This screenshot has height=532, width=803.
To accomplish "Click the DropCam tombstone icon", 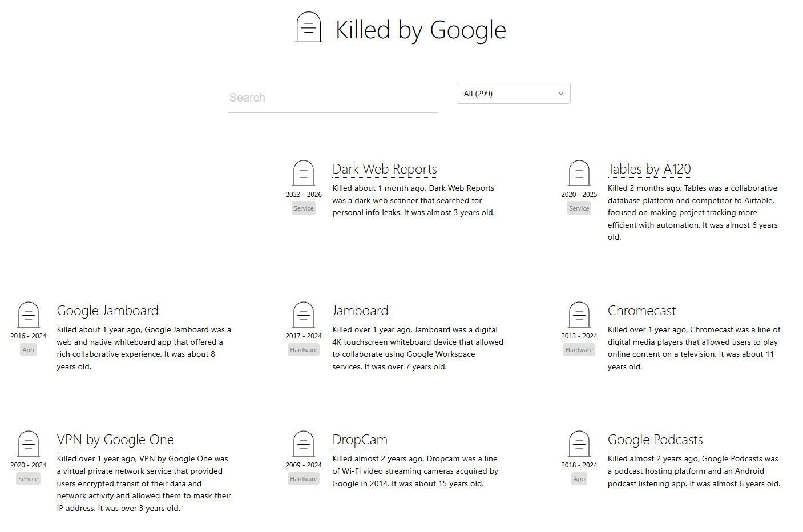I will pyautogui.click(x=304, y=444).
